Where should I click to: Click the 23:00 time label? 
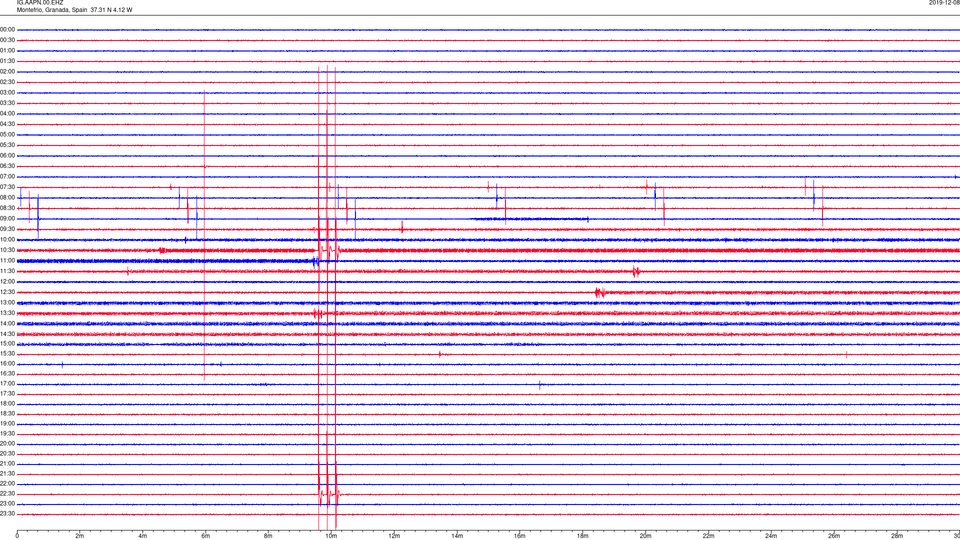pos(7,504)
